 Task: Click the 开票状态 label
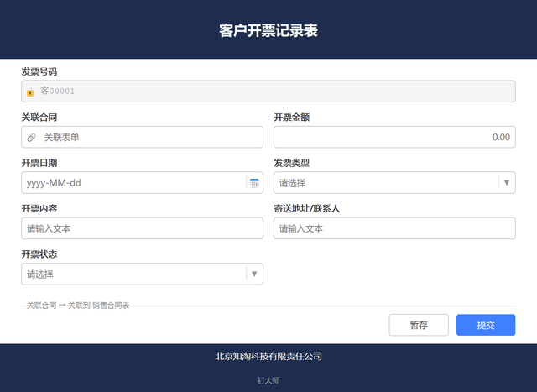tap(39, 253)
